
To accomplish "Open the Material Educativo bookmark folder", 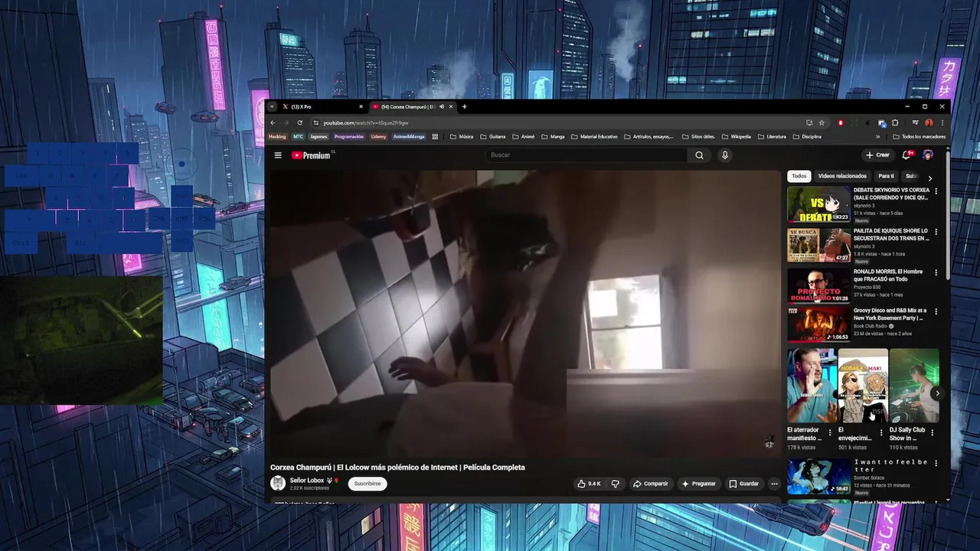I will [594, 137].
